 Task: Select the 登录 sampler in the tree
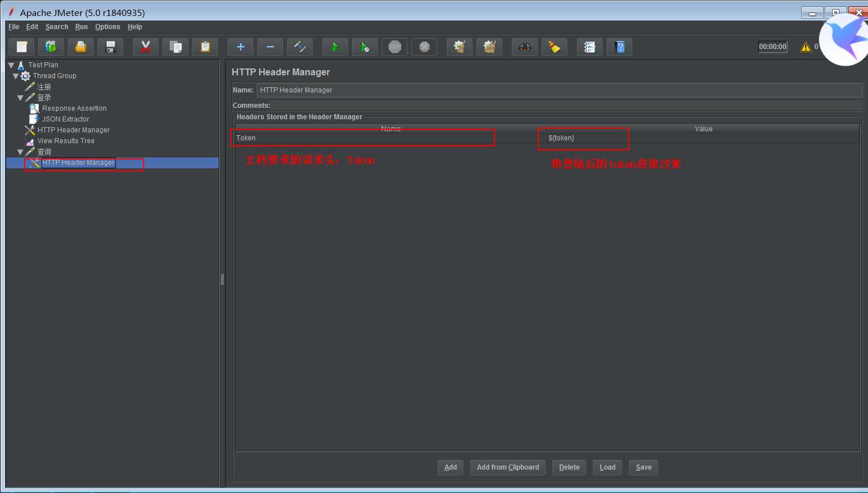click(x=44, y=98)
